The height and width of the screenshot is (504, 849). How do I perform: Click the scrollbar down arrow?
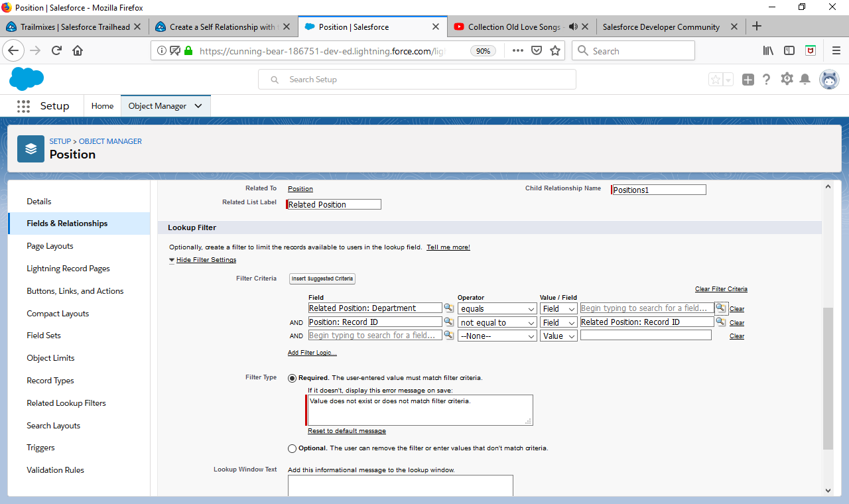click(x=827, y=491)
